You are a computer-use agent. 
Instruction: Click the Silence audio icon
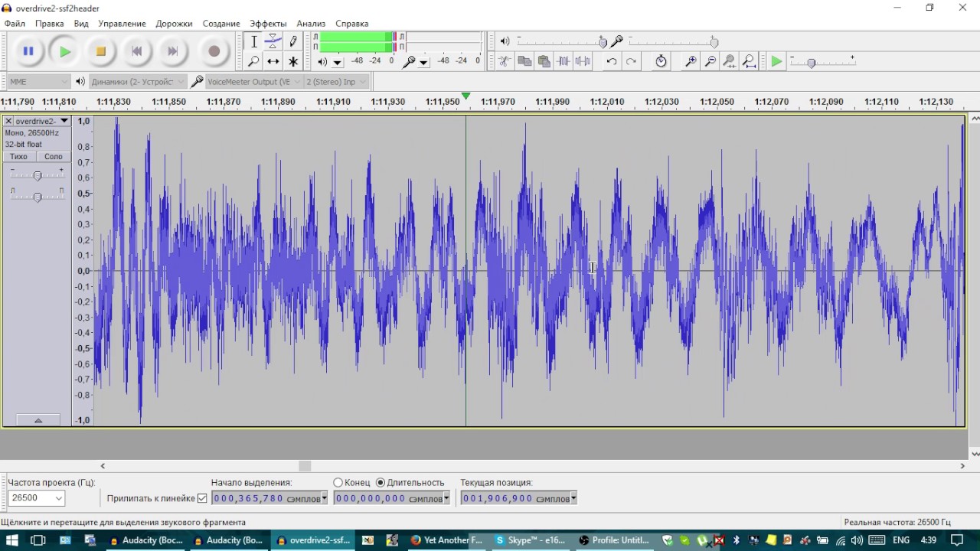pos(583,61)
